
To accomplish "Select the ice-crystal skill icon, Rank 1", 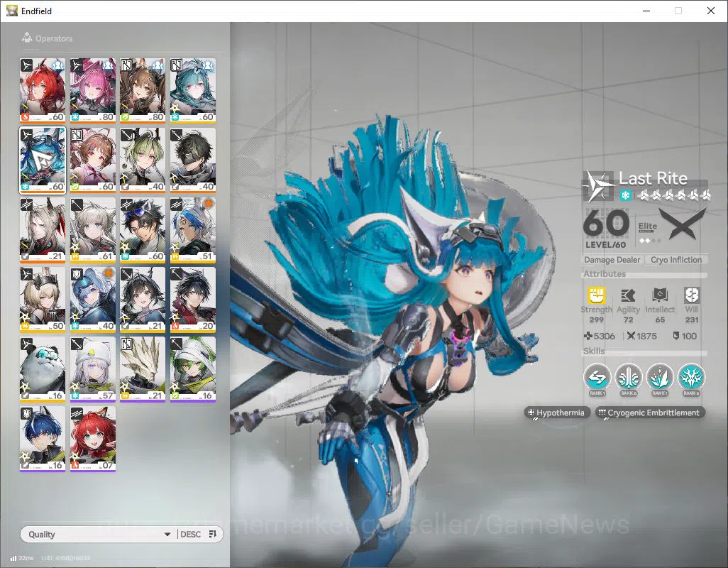I will point(660,378).
